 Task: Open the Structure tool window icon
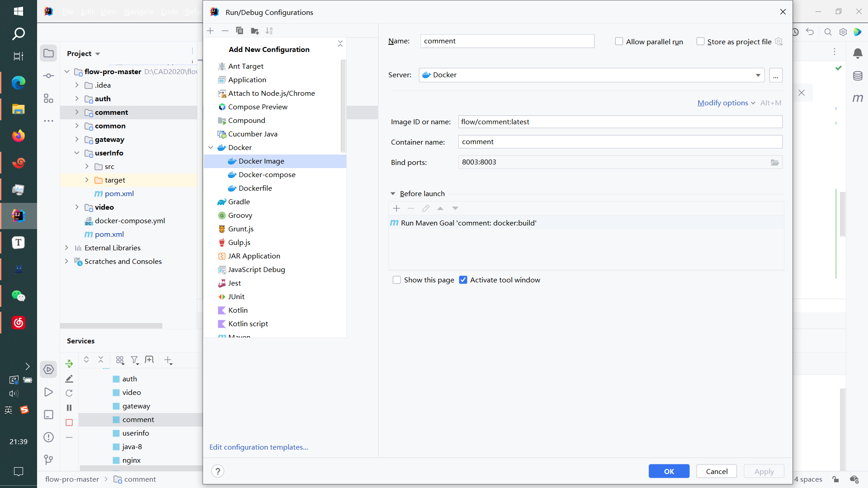pyautogui.click(x=48, y=98)
